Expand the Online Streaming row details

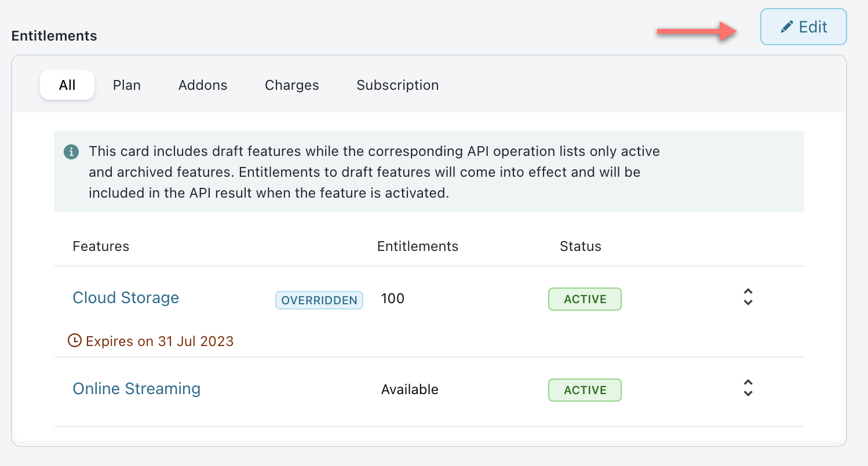click(747, 388)
